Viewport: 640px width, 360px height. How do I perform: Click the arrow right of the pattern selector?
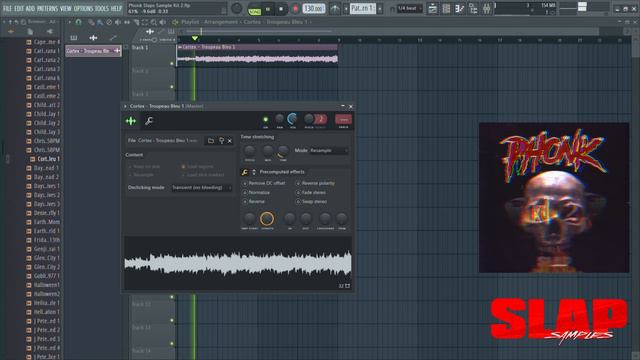coord(380,9)
